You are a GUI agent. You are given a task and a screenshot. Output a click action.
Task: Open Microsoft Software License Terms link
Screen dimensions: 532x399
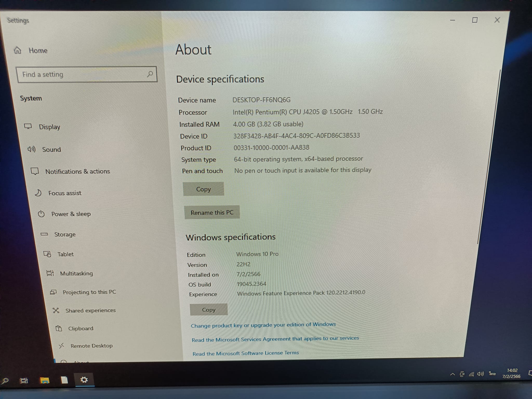[246, 353]
